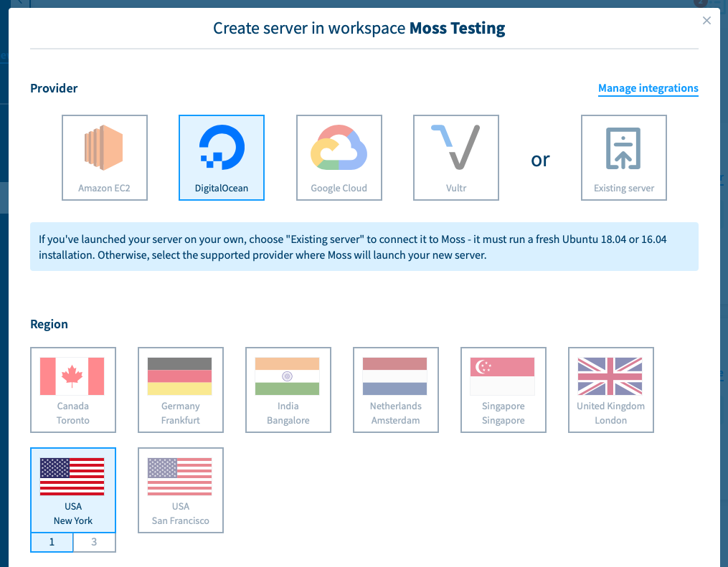The height and width of the screenshot is (567, 728).
Task: Close the Create server dialog
Action: [x=706, y=20]
